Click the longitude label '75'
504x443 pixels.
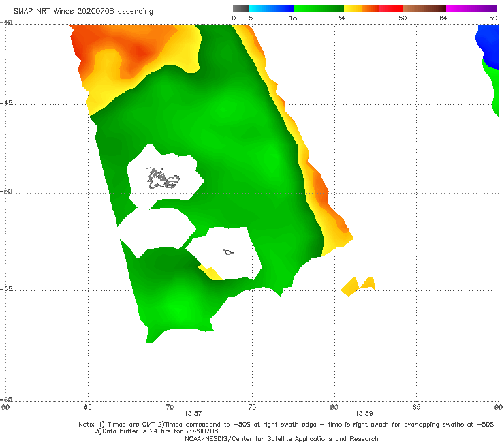[252, 407]
